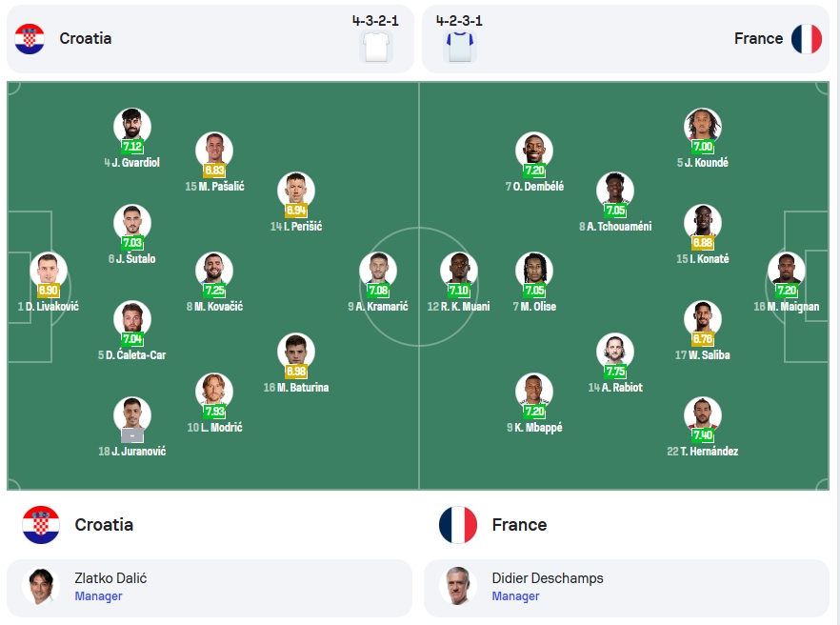Click the Croatia team name below pitch
The height and width of the screenshot is (625, 840).
point(104,525)
